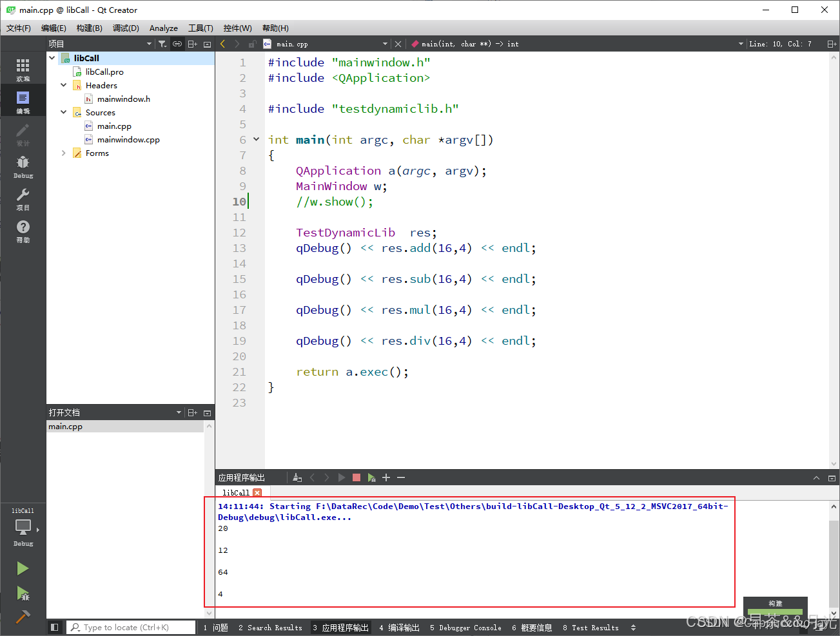Toggle synchronize with editor link icon

(177, 44)
